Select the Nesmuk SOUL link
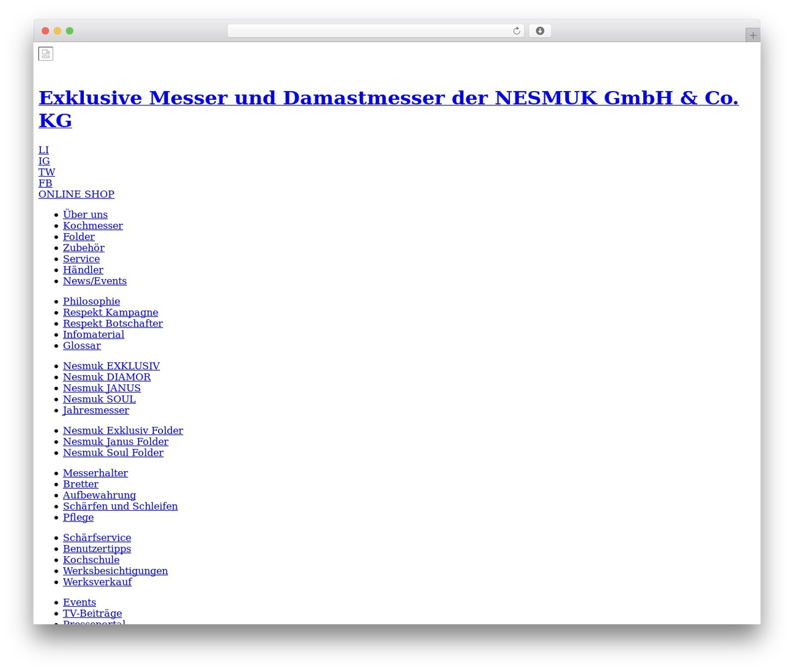This screenshot has height=672, width=794. tap(99, 400)
